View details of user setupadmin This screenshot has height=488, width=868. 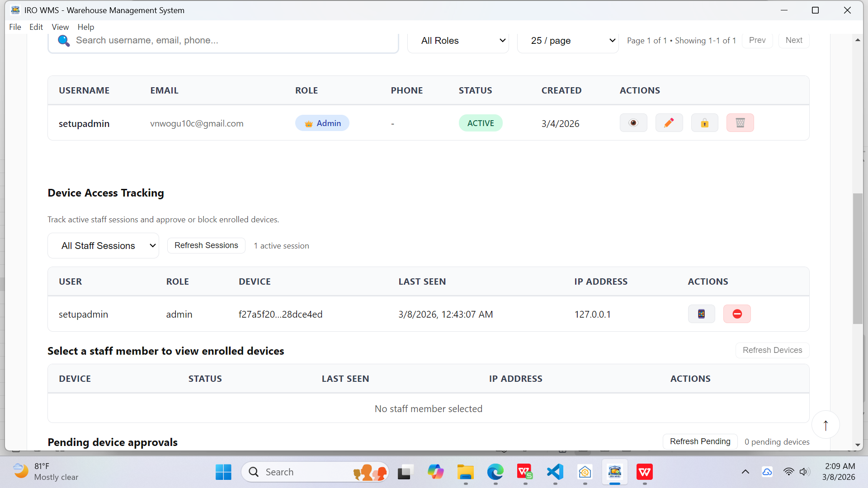(633, 122)
